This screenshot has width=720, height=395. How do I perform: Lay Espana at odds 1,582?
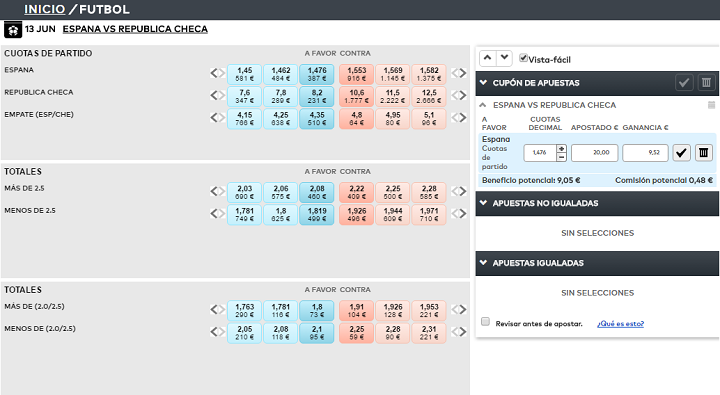(429, 74)
